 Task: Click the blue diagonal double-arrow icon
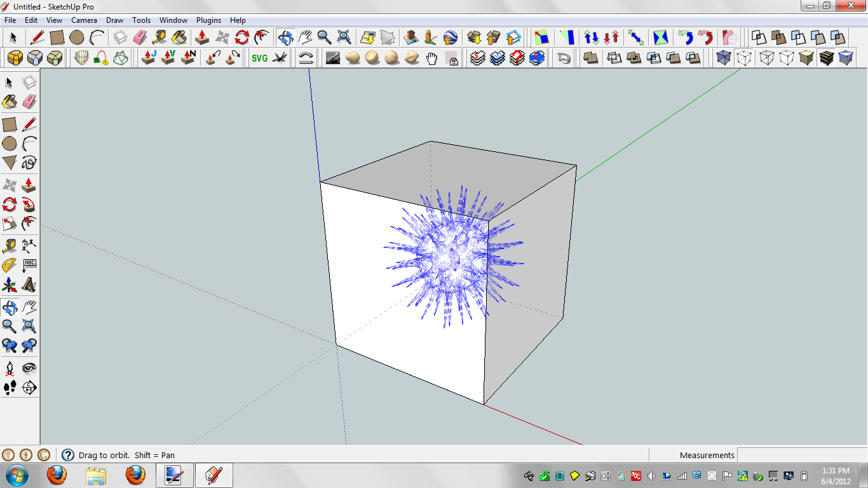click(x=636, y=37)
